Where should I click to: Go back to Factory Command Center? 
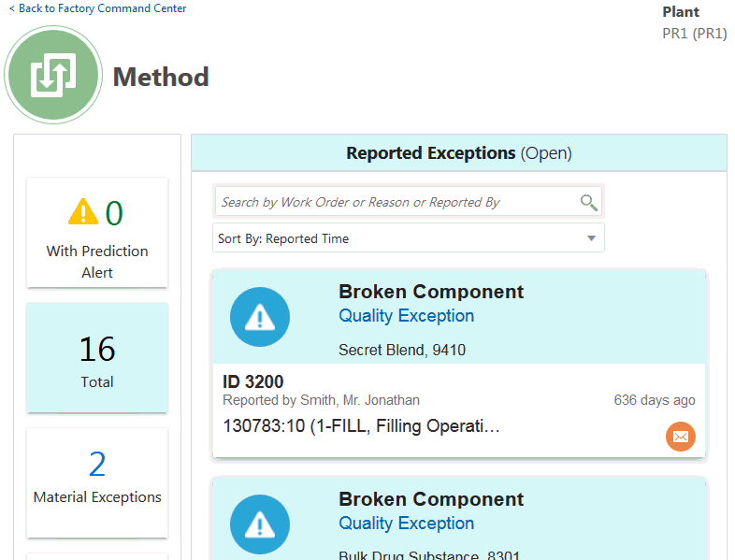97,8
